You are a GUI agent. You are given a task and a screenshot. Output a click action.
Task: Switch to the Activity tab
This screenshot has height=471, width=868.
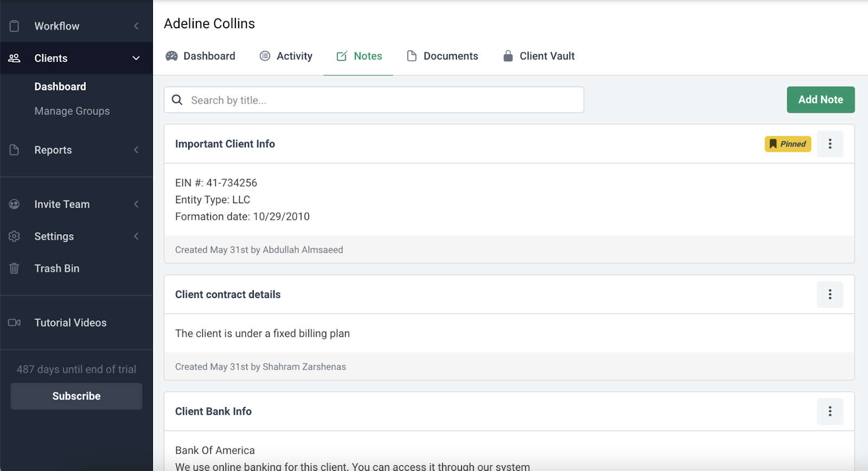coord(286,56)
